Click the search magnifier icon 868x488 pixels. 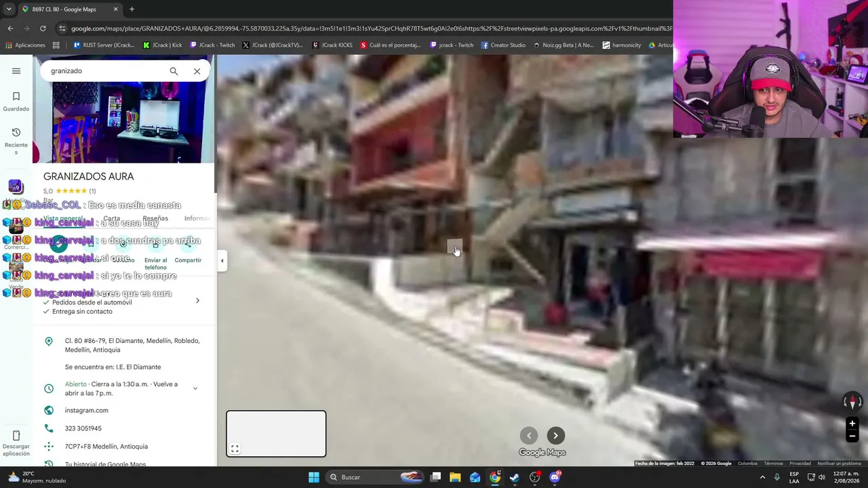tap(174, 70)
